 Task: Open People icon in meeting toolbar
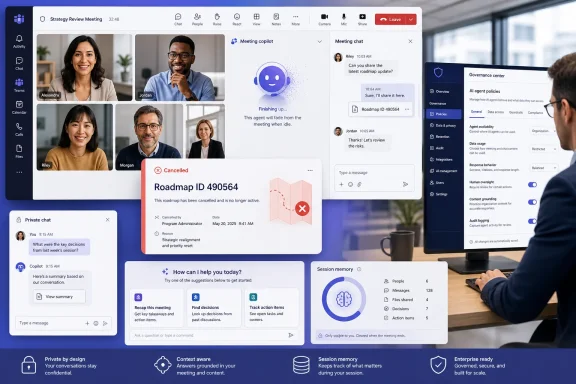pos(197,19)
